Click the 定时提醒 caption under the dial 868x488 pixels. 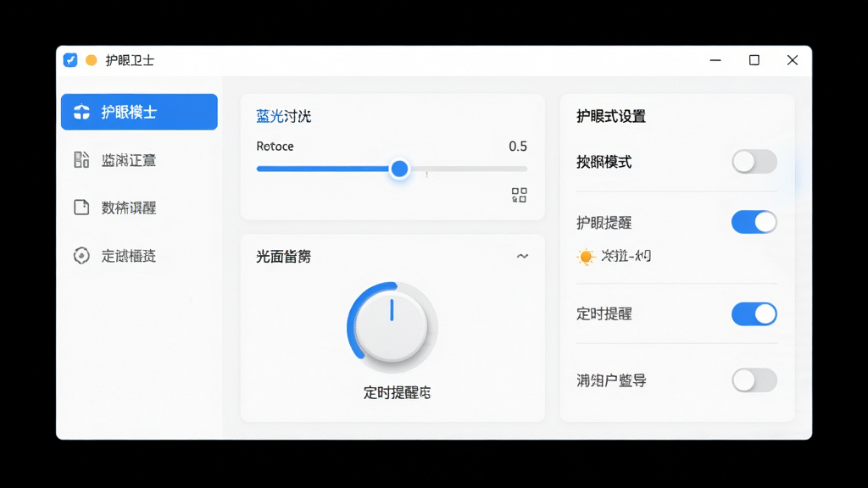pyautogui.click(x=397, y=392)
